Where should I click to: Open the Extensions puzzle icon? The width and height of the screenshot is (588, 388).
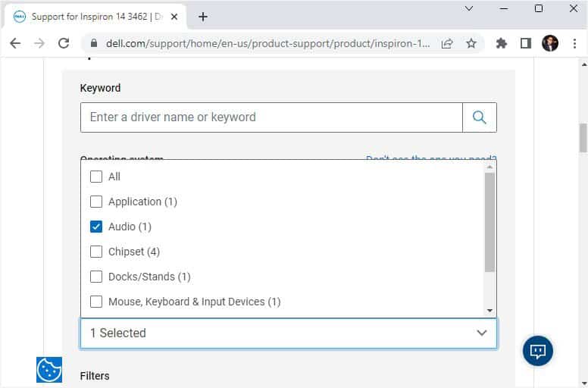click(502, 43)
